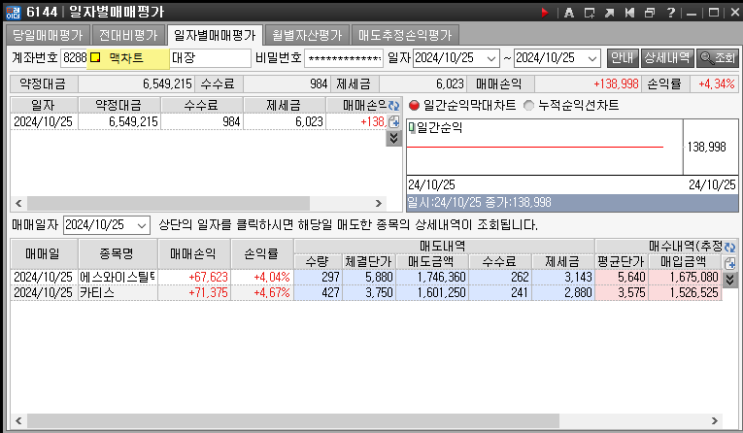Switch to 매도추정손익평가 tab

(x=405, y=36)
